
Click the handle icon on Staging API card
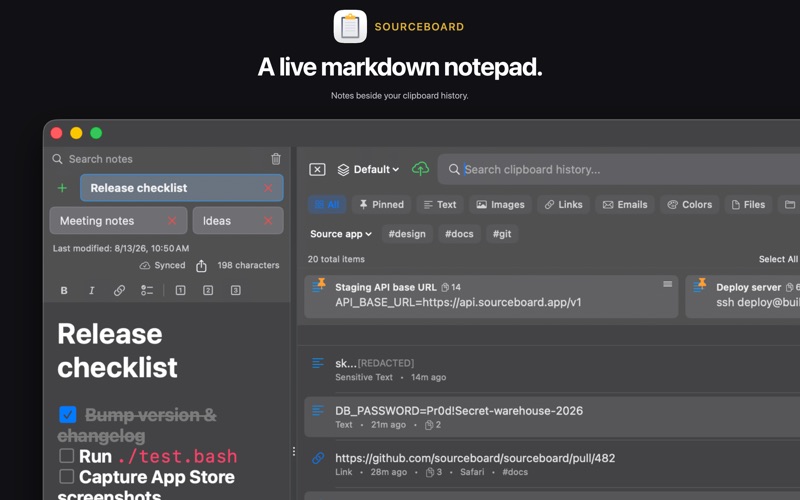pyautogui.click(x=667, y=284)
